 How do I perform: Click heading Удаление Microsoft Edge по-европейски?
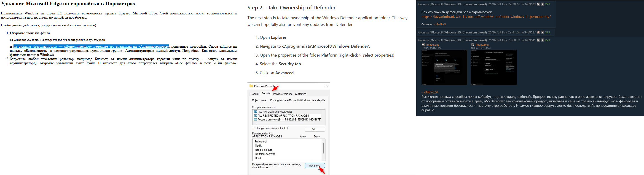pos(68,4)
